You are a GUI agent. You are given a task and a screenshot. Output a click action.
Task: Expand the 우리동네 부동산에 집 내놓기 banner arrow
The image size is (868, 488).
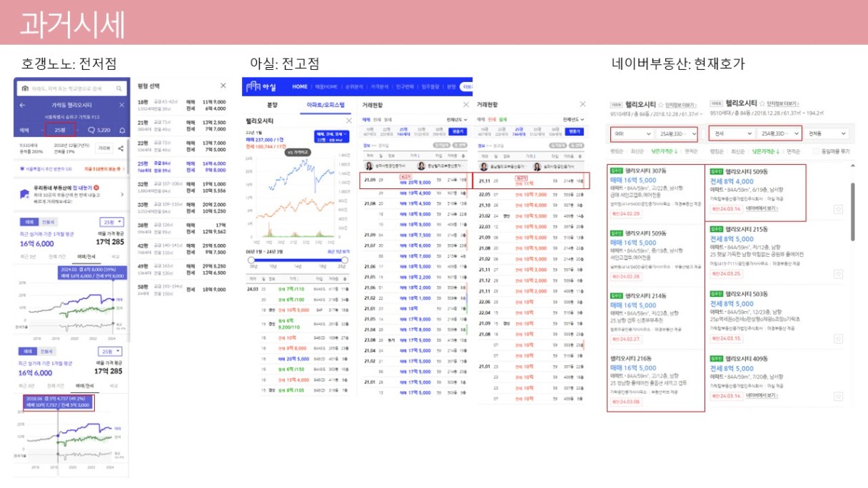point(122,193)
